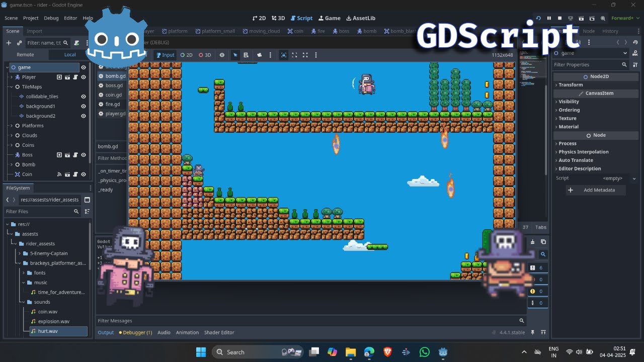The width and height of the screenshot is (644, 362).
Task: Expand the Visibility property section
Action: (x=569, y=102)
